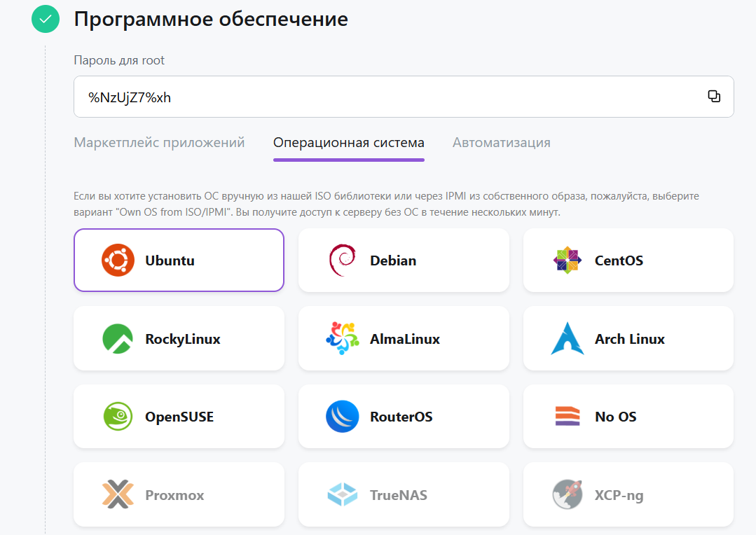Click the Debian swirl logo

click(x=343, y=260)
